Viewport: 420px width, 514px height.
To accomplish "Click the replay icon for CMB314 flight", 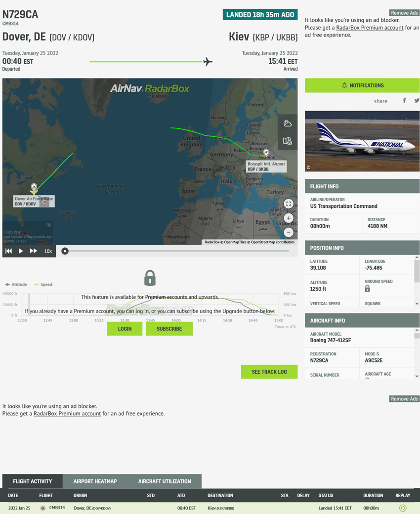I will point(403,508).
